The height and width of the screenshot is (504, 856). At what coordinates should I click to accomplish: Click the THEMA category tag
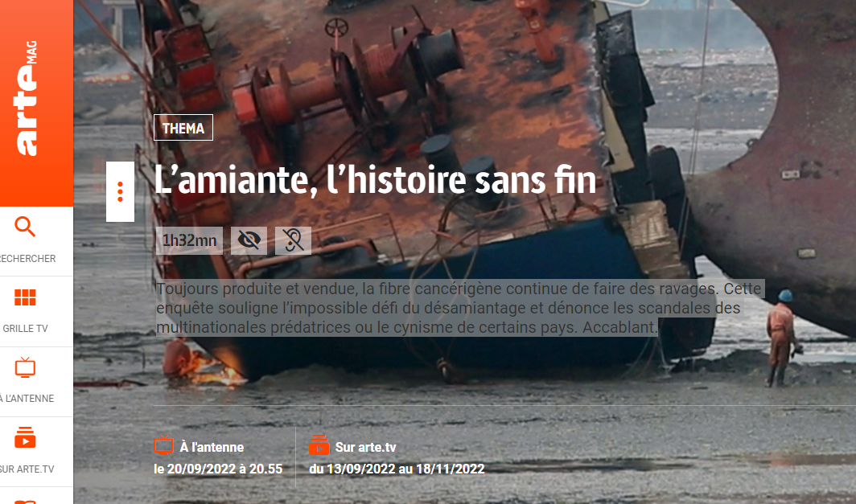[x=183, y=128]
